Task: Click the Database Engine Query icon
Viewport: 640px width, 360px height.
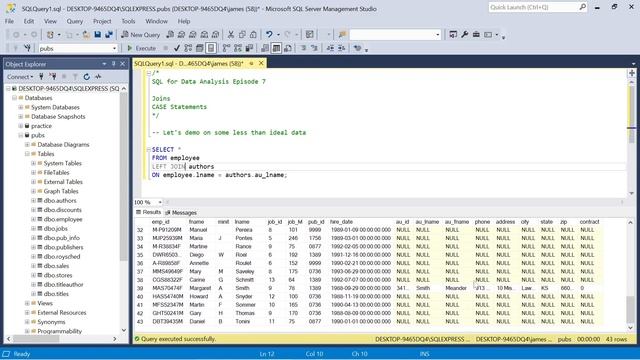Action: 170,35
